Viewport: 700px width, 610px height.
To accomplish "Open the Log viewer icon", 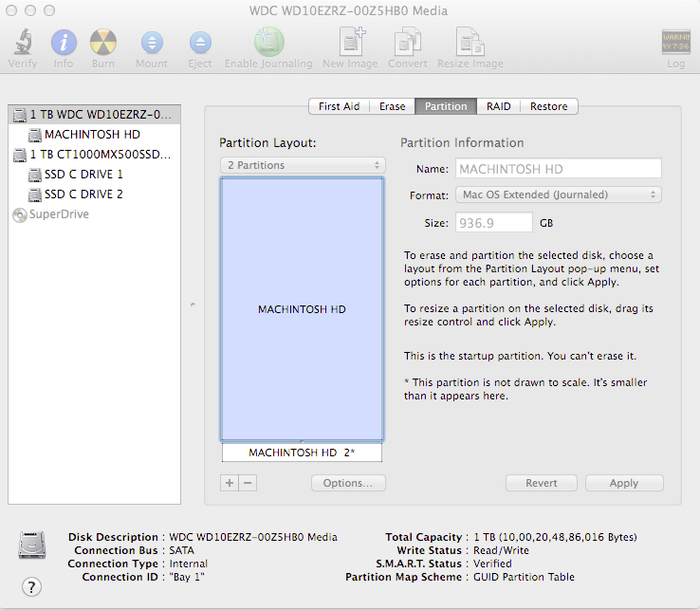I will tap(675, 42).
